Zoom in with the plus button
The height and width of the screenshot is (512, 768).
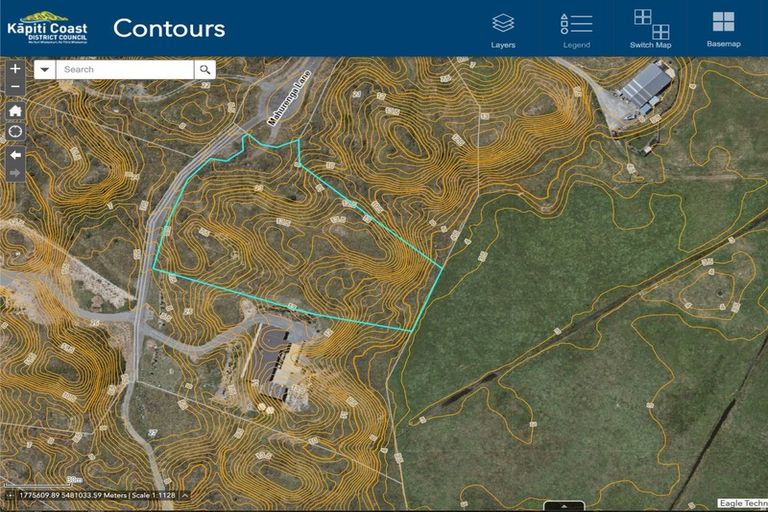click(x=15, y=69)
